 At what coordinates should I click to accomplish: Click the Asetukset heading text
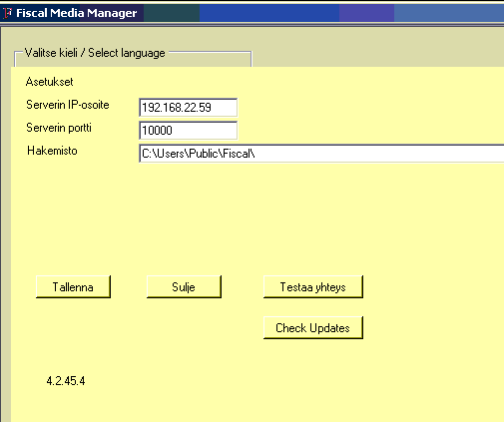click(x=49, y=82)
